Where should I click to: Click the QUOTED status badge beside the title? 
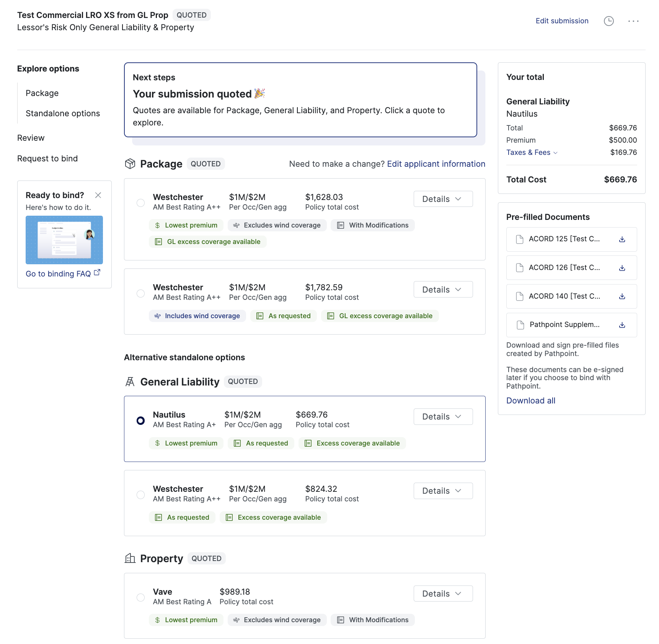[191, 15]
